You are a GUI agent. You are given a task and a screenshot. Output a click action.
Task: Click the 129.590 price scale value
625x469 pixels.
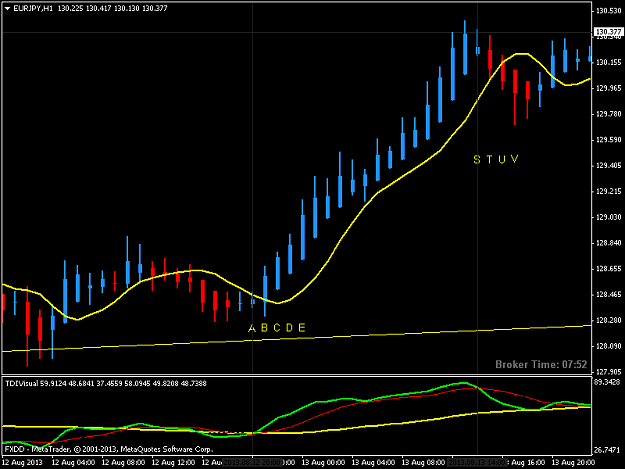click(x=609, y=140)
